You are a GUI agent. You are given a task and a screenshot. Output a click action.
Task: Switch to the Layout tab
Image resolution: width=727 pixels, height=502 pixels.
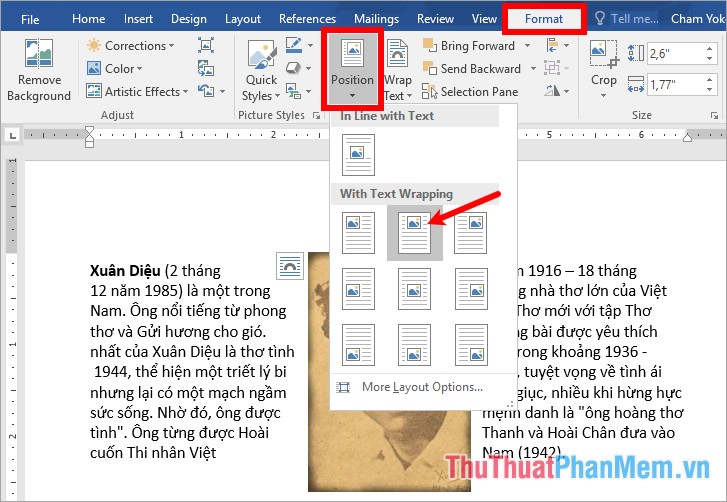[x=243, y=19]
